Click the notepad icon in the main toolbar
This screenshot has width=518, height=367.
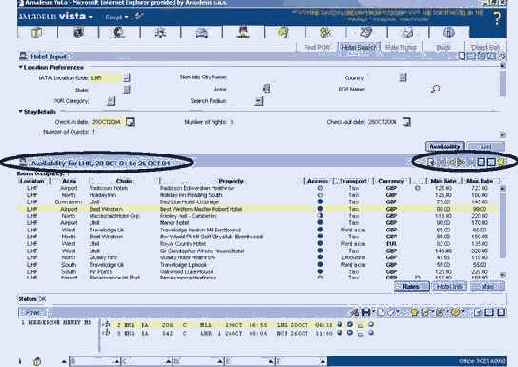(366, 33)
